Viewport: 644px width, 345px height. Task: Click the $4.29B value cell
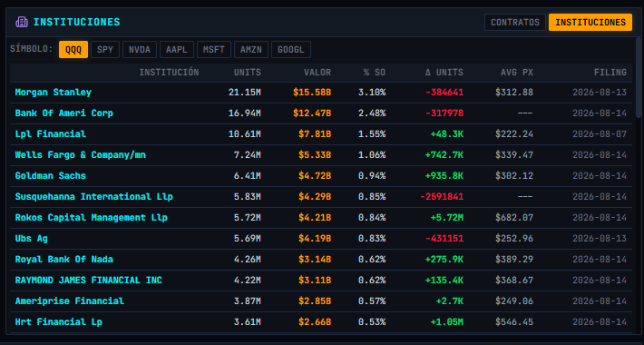coord(315,196)
